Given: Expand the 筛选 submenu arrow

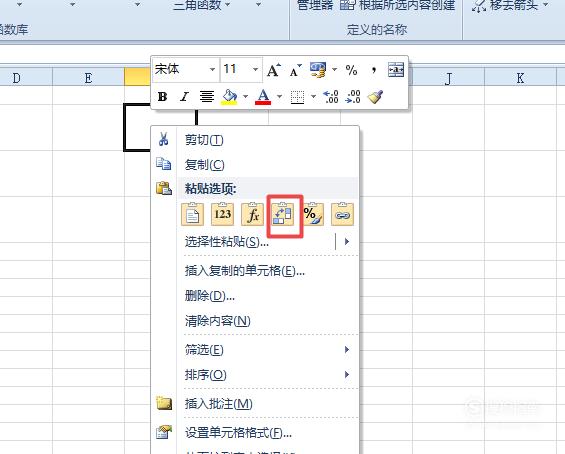Looking at the screenshot, I should coord(347,349).
